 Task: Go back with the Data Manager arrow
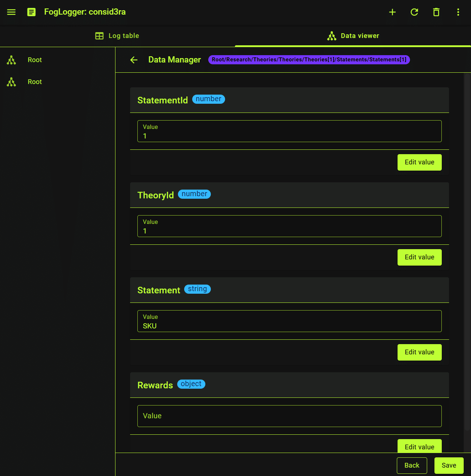(x=134, y=60)
